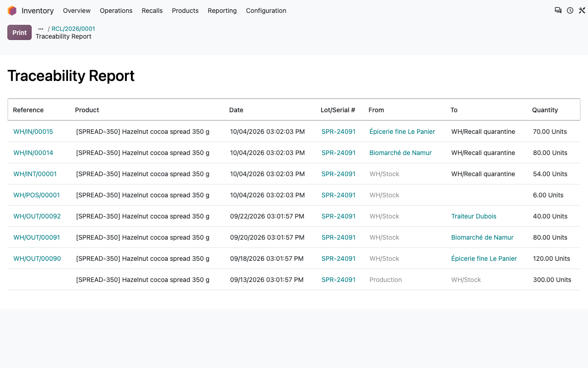
Task: Go back to RCL/2026/0001 breadcrumb
Action: [x=73, y=29]
